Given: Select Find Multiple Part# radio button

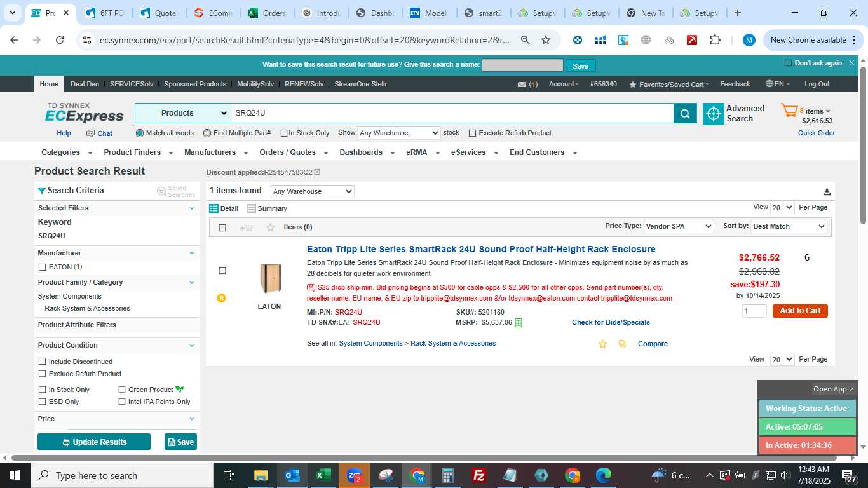Looking at the screenshot, I should pos(207,133).
